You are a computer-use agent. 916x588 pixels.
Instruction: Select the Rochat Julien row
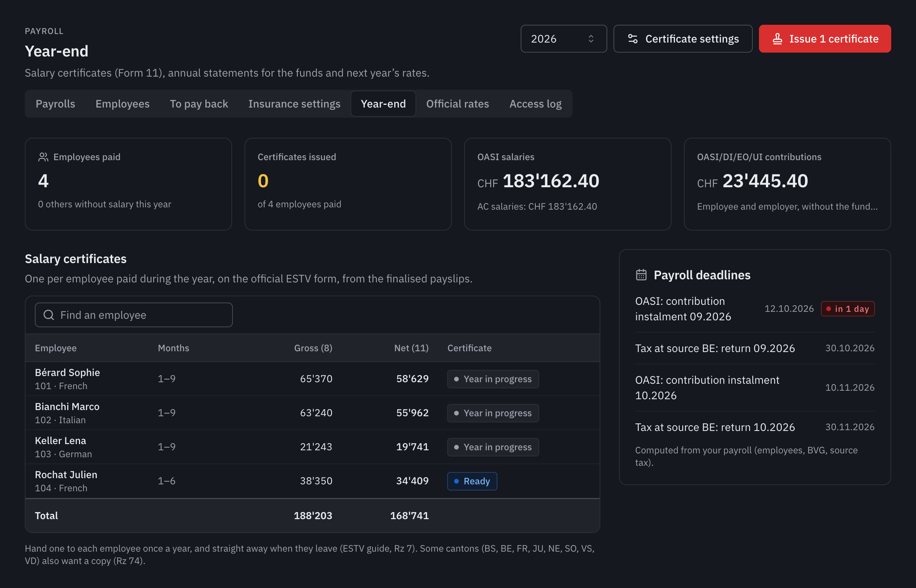pos(313,481)
